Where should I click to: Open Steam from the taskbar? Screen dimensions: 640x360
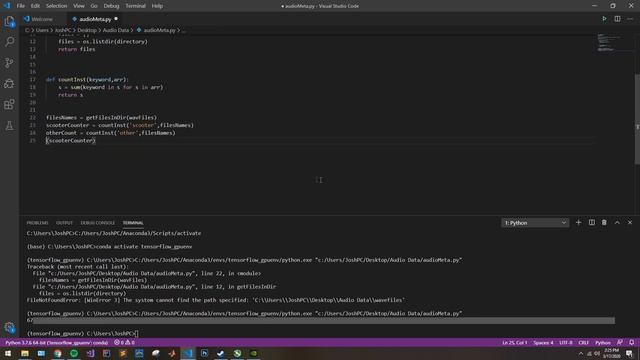point(221,353)
